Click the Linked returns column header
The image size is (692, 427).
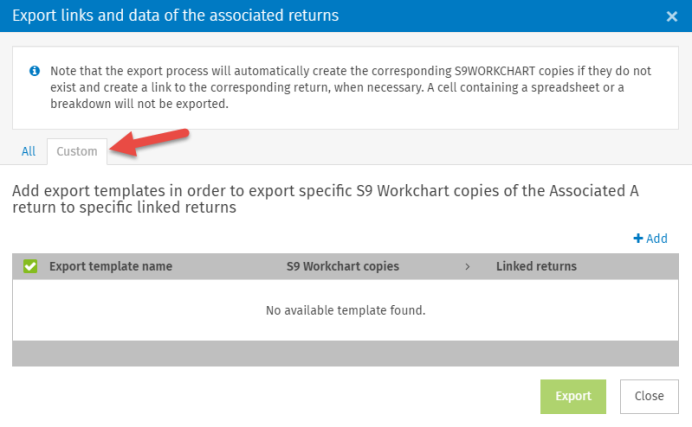[x=536, y=266]
